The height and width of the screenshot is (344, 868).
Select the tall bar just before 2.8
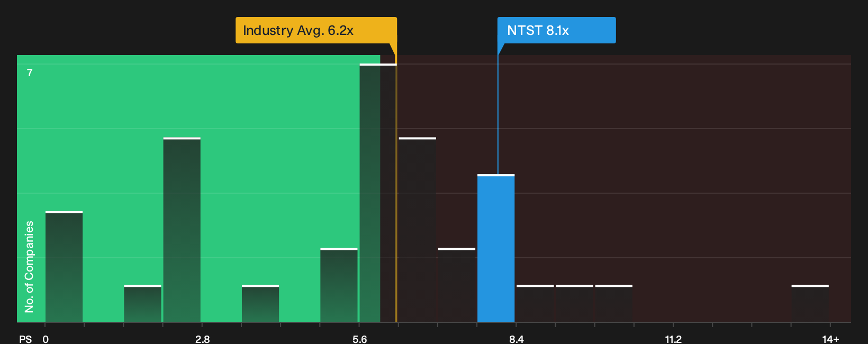(x=182, y=230)
